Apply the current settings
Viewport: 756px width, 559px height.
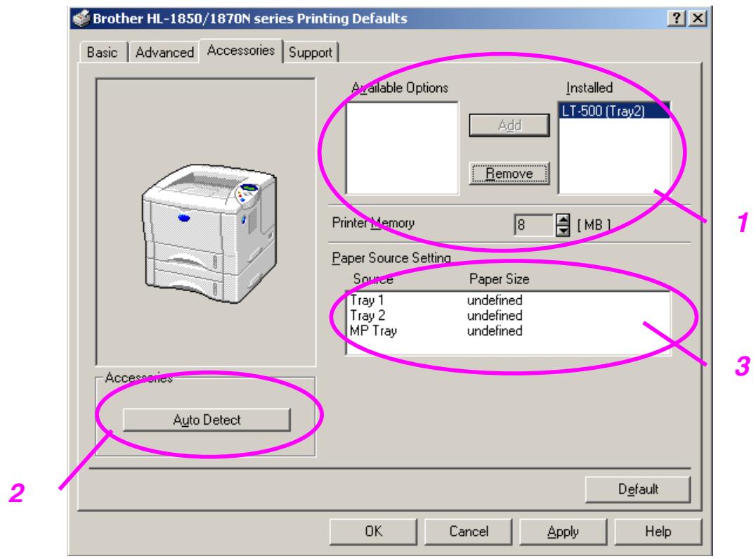(563, 532)
